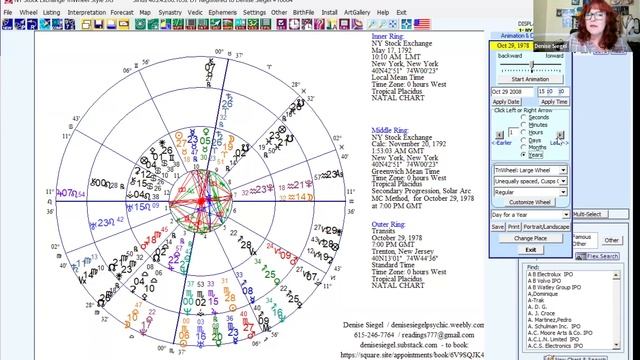Open the Vedic menu
The height and width of the screenshot is (360, 640).
point(195,13)
